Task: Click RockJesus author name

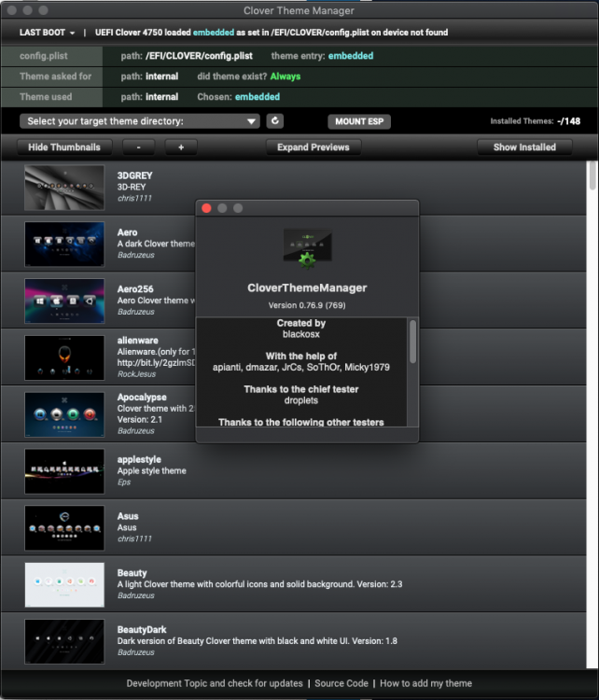Action: click(136, 374)
